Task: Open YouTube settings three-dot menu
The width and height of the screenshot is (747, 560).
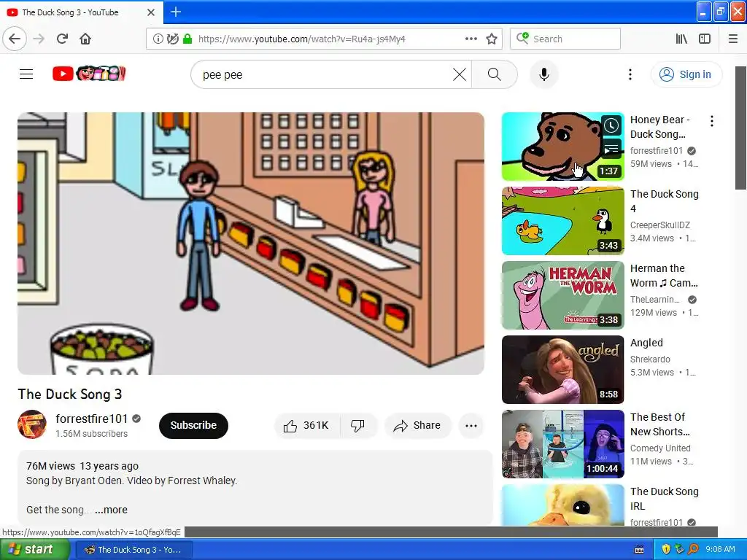Action: [630, 74]
